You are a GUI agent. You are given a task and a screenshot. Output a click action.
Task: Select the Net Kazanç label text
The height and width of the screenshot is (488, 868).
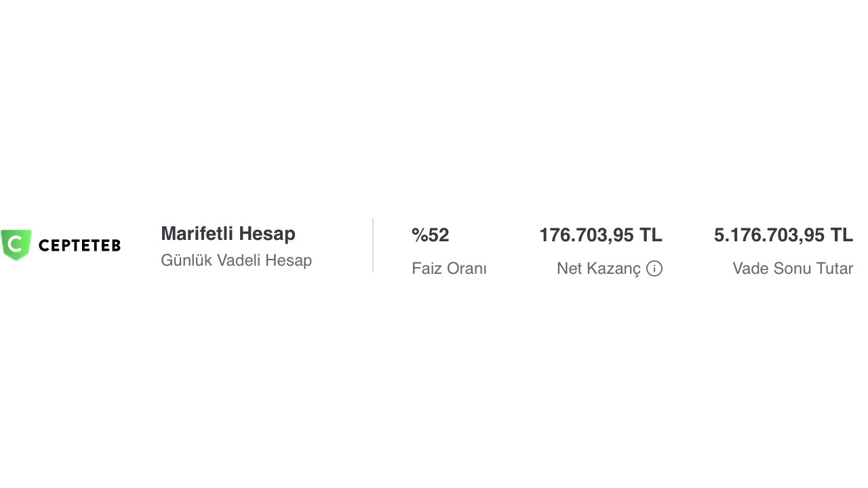(x=599, y=268)
